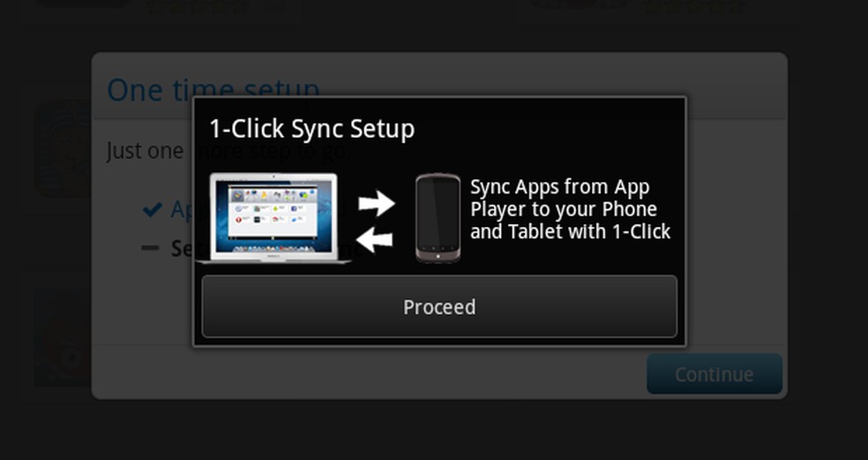Click the dimmed app icon at left

63,148
